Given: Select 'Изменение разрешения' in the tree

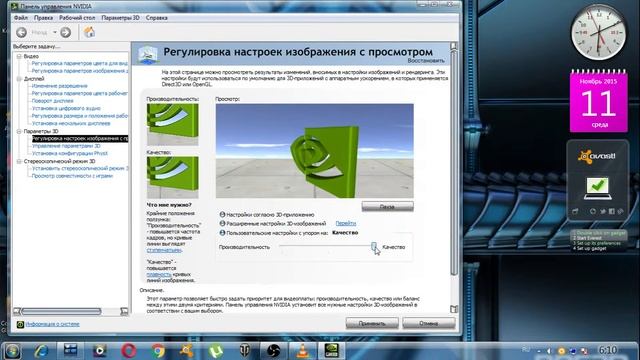Looking at the screenshot, I should coord(60,86).
